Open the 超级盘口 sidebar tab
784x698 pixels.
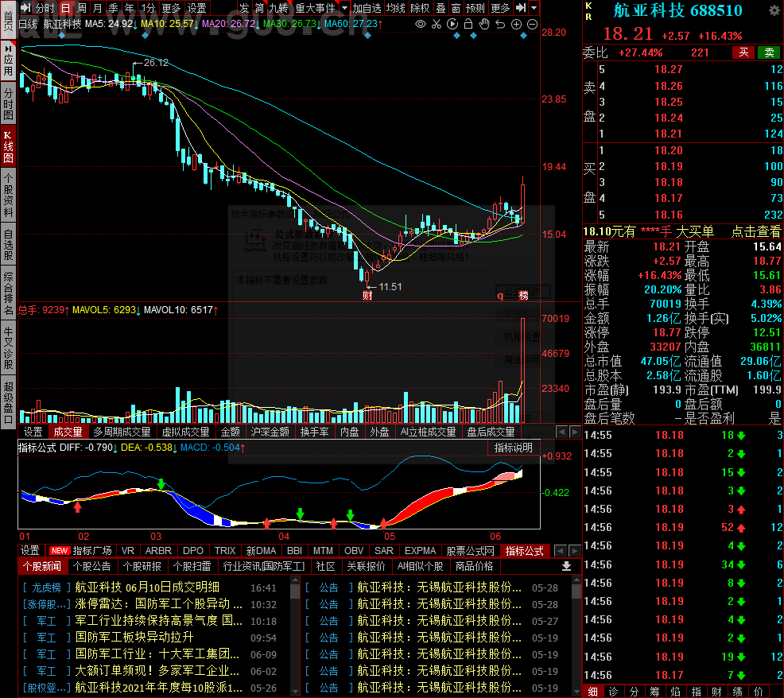(x=8, y=402)
